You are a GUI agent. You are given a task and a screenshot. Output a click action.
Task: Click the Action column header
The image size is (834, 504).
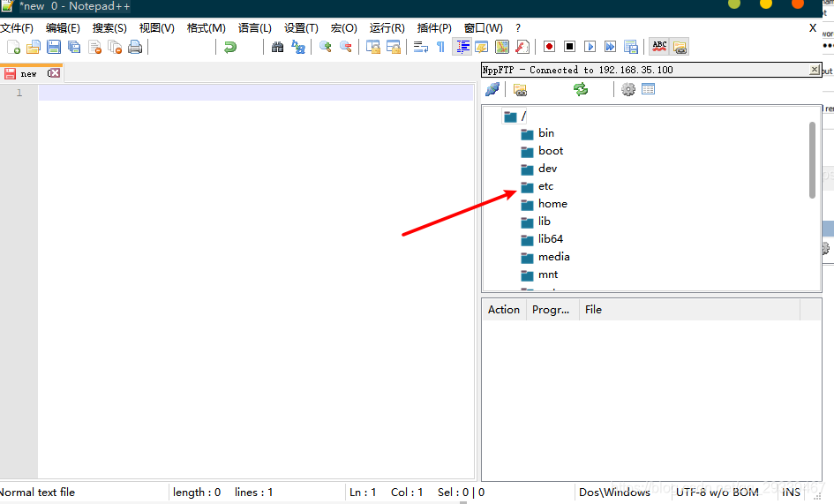coord(504,310)
